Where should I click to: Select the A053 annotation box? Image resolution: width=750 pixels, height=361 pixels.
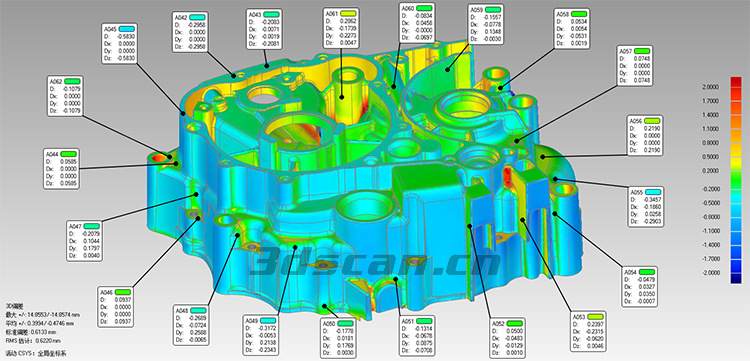pos(589,331)
